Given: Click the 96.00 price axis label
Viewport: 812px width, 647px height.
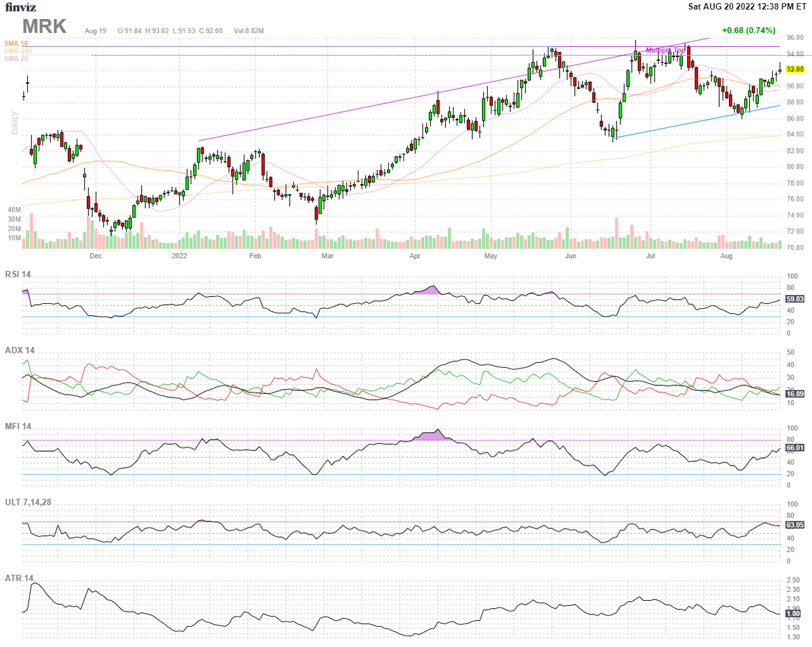Looking at the screenshot, I should pyautogui.click(x=795, y=38).
